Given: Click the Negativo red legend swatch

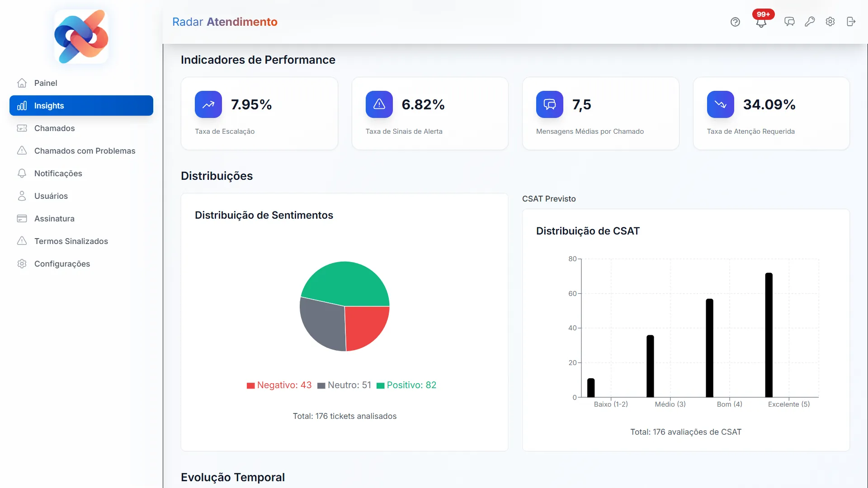Looking at the screenshot, I should tap(250, 385).
